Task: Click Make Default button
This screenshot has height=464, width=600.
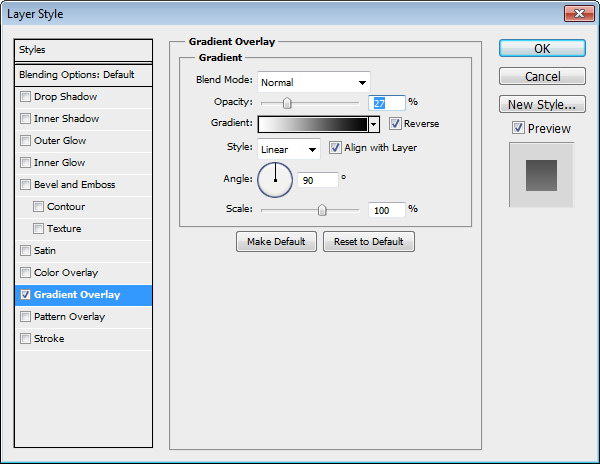Action: [277, 242]
